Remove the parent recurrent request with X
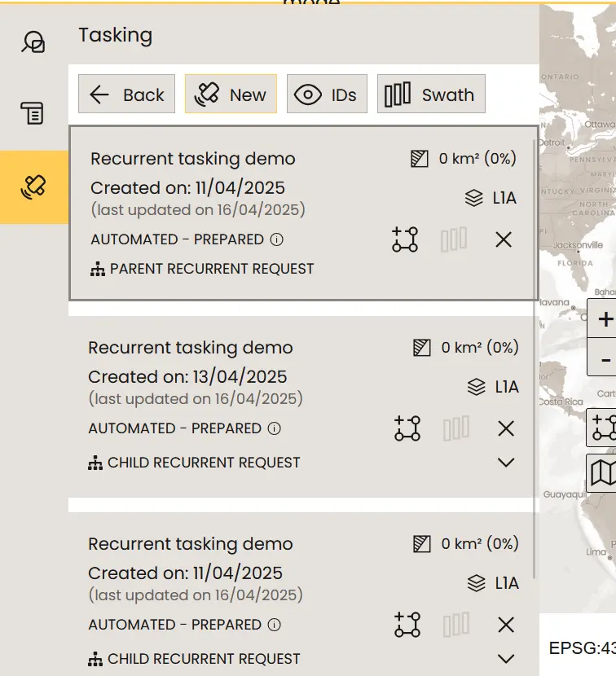The width and height of the screenshot is (616, 676). tap(504, 239)
